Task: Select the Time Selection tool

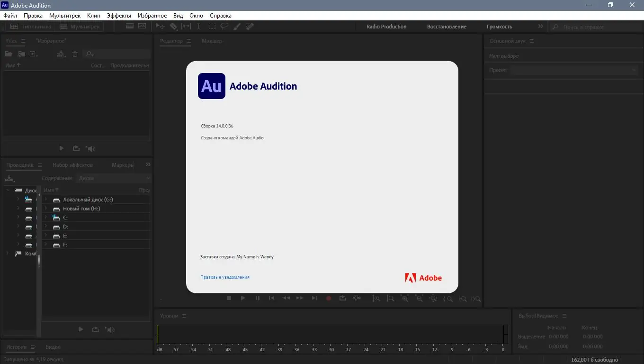Action: click(198, 26)
